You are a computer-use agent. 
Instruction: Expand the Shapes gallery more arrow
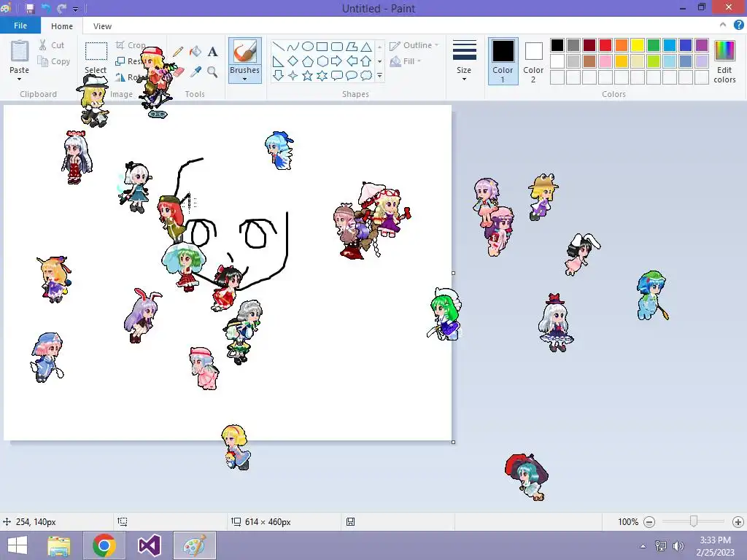[x=379, y=75]
